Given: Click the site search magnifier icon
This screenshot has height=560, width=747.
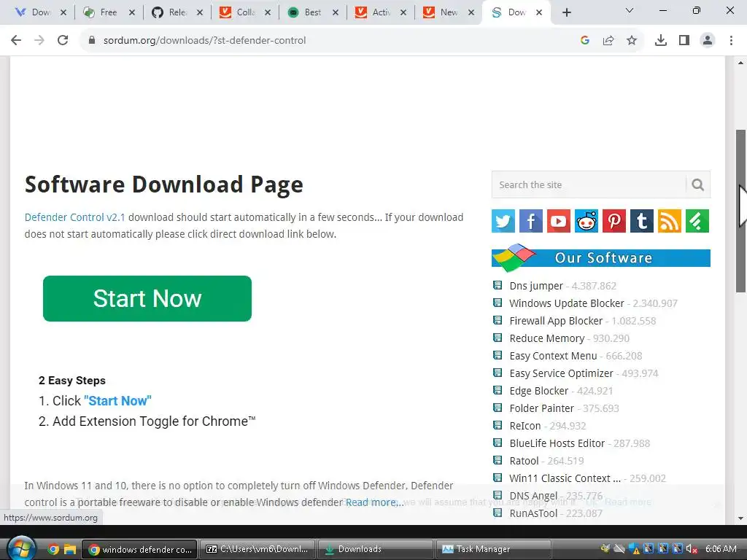Looking at the screenshot, I should click(x=698, y=184).
